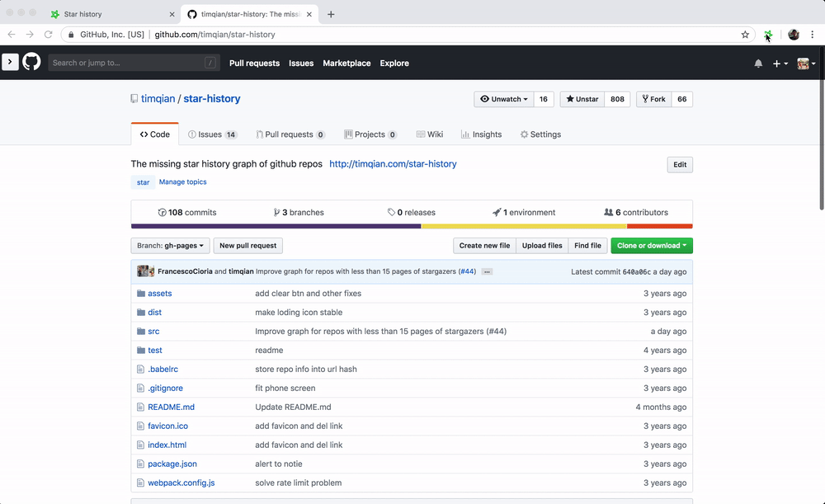The width and height of the screenshot is (825, 504).
Task: Open the repo Pull requests 0 tab
Action: (x=290, y=134)
